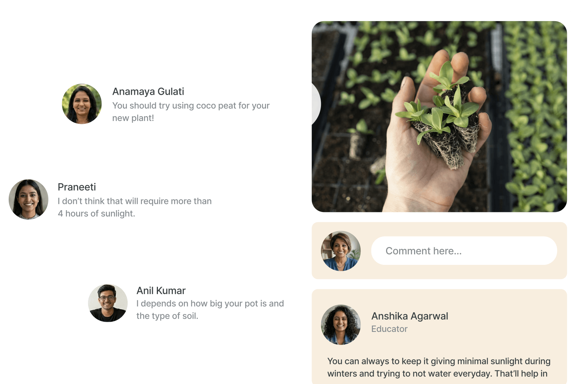Click the partial white circle on photo edge
588x384 pixels.
(x=316, y=104)
